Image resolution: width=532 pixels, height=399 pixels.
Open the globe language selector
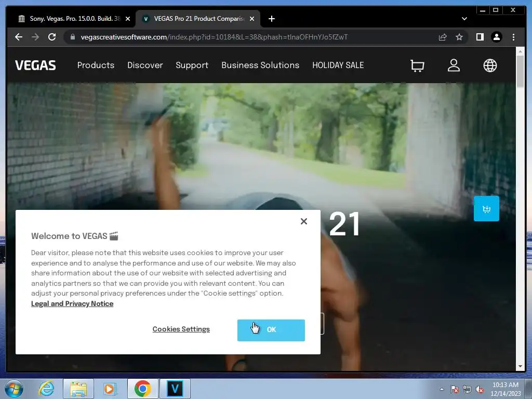click(x=490, y=65)
